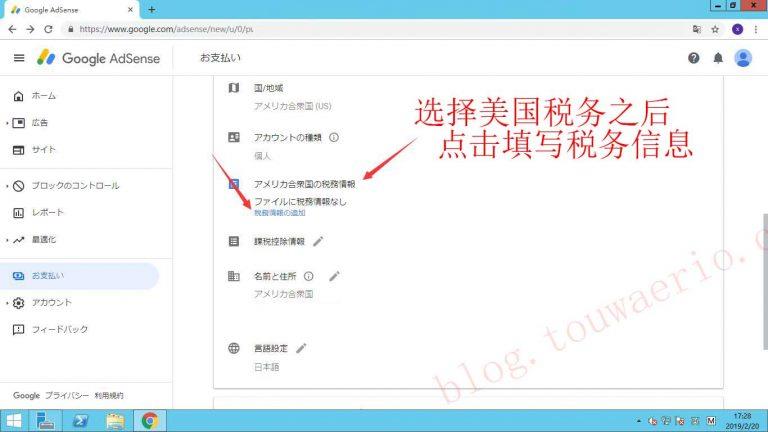768x432 pixels.
Task: Click the 名前と住所 info icon
Action: [x=309, y=276]
